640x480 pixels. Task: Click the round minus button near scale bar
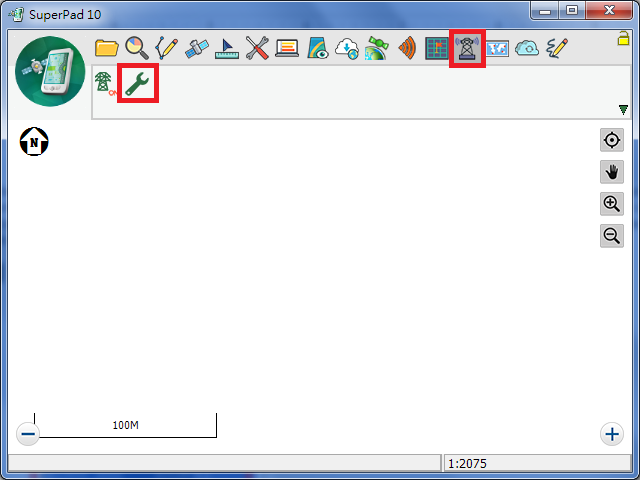(x=28, y=434)
